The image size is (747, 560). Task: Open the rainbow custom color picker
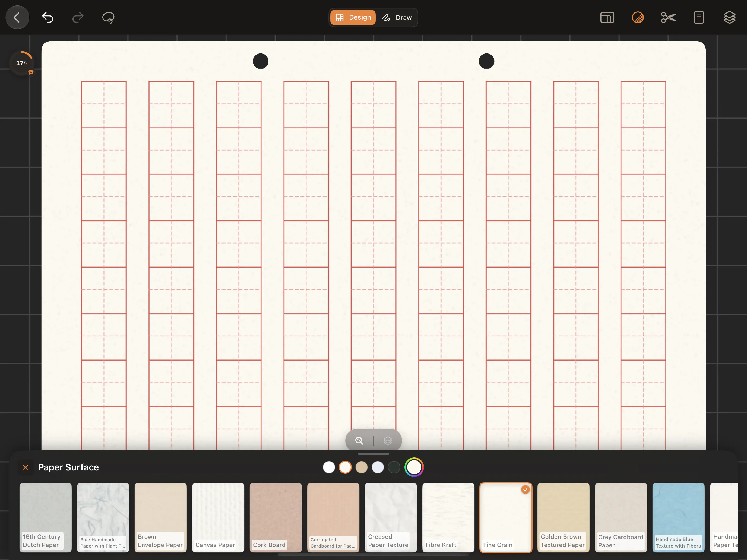(414, 467)
